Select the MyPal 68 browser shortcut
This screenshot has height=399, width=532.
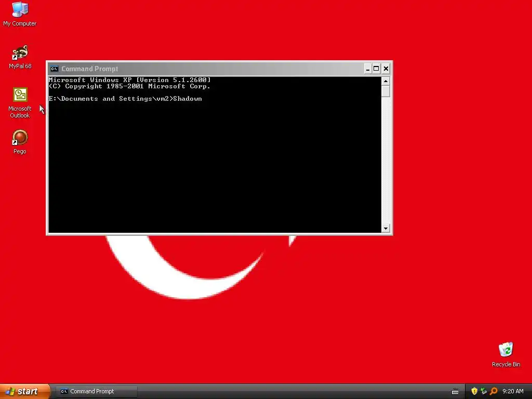(x=20, y=57)
